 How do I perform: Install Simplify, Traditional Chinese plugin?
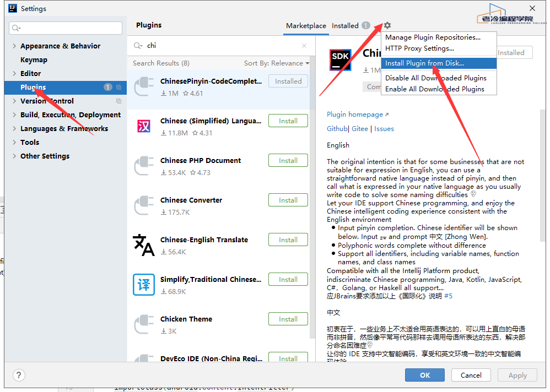(288, 279)
